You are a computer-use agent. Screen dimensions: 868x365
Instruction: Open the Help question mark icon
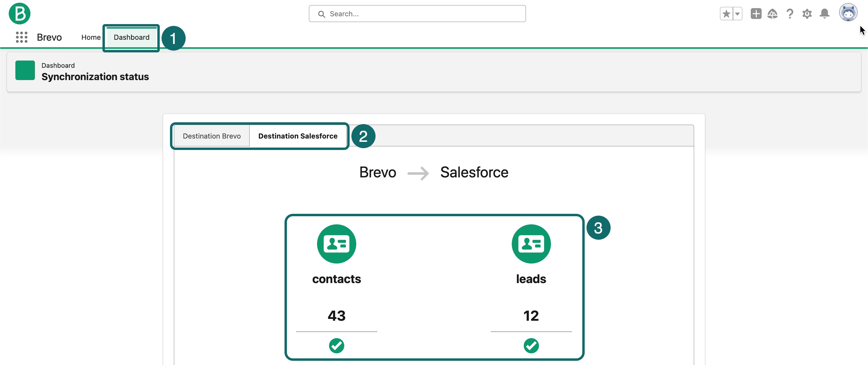tap(790, 14)
